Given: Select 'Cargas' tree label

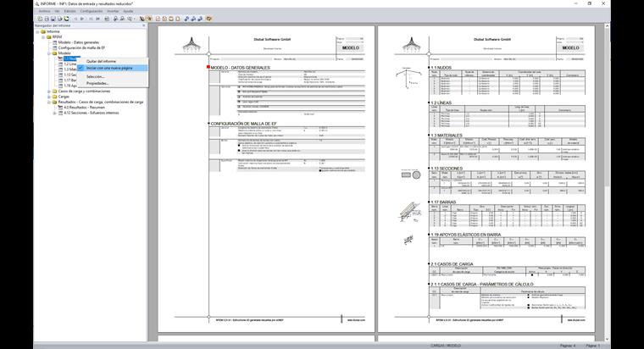Looking at the screenshot, I should pyautogui.click(x=64, y=97).
